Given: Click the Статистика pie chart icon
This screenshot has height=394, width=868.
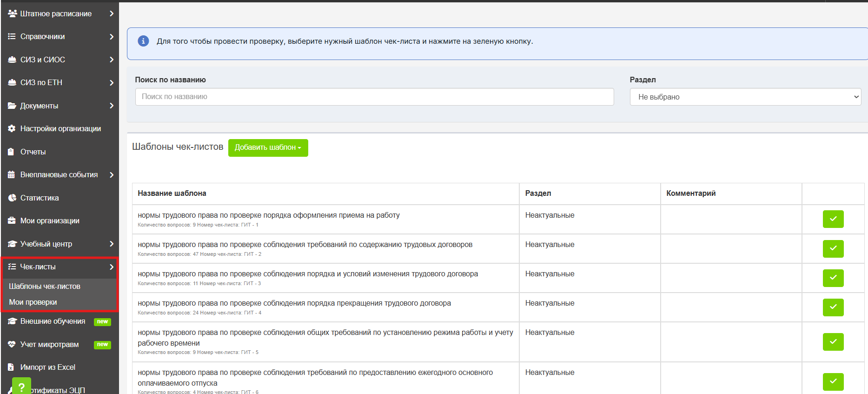Looking at the screenshot, I should [x=12, y=198].
